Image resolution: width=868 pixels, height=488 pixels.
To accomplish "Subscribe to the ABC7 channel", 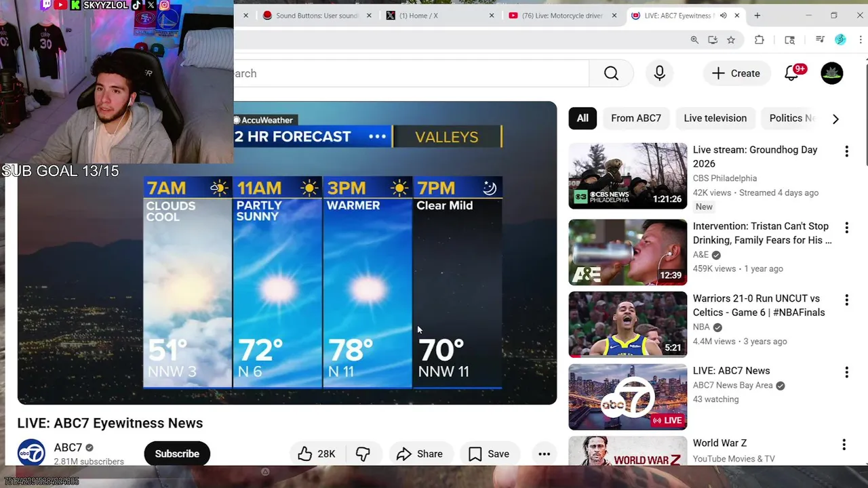I will 177,454.
